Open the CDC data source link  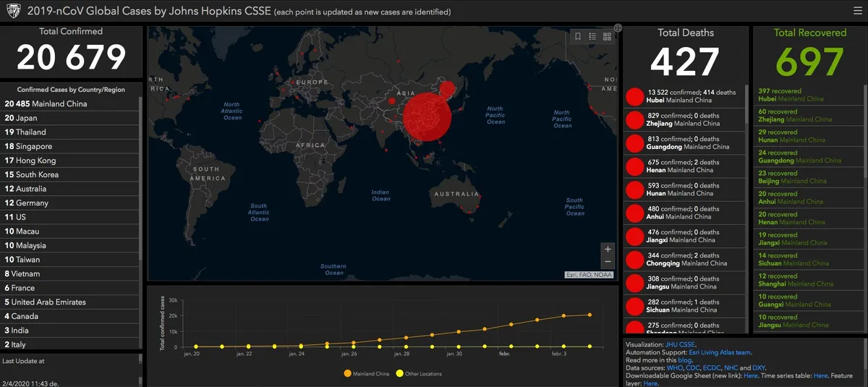click(x=693, y=368)
